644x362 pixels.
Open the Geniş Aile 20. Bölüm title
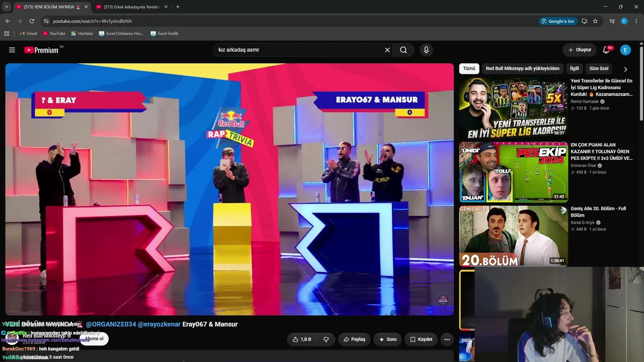click(598, 212)
